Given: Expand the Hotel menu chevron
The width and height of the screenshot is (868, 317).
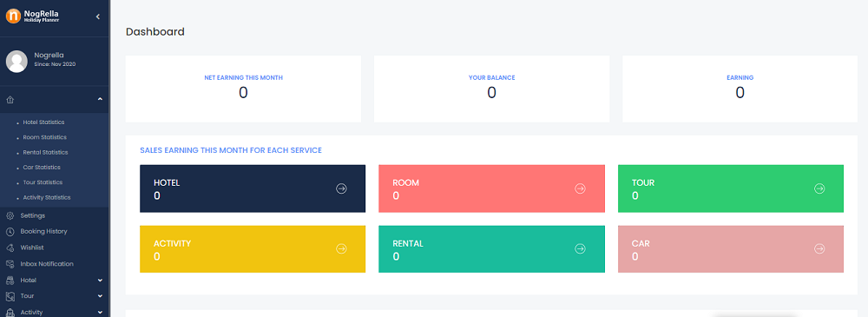Looking at the screenshot, I should 100,281.
